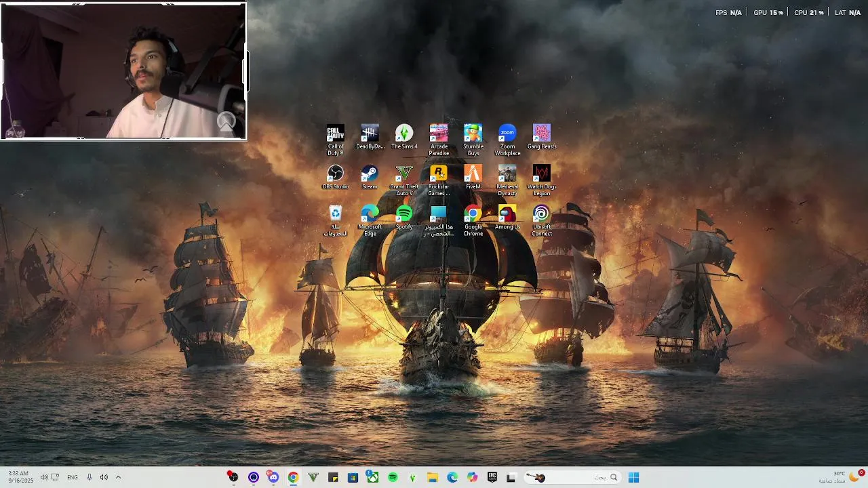868x488 pixels.
Task: Open Epic Games Launcher from the taskbar
Action: 492,477
